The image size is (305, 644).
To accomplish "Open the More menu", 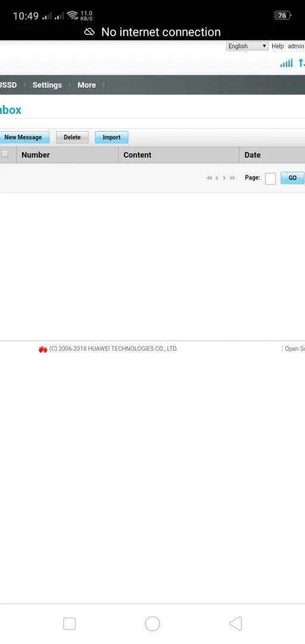I will pyautogui.click(x=86, y=85).
